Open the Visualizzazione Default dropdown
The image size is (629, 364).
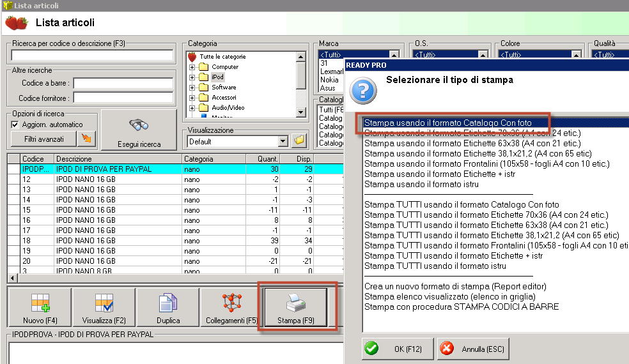[x=283, y=141]
